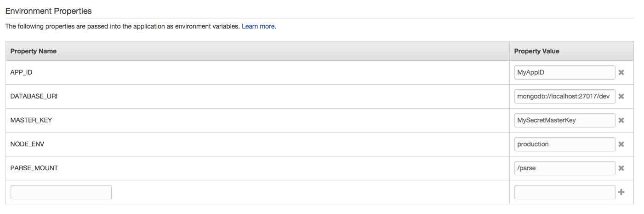Image resolution: width=644 pixels, height=214 pixels.
Task: Focus the empty new property name field
Action: (61, 192)
